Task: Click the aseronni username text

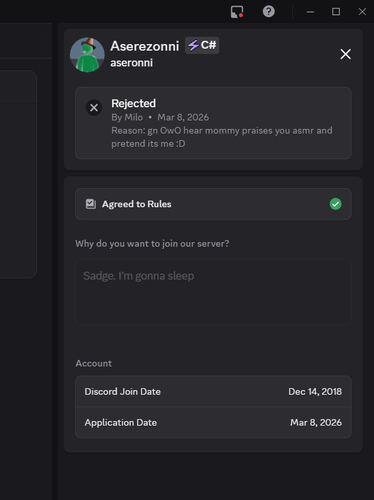Action: 132,63
